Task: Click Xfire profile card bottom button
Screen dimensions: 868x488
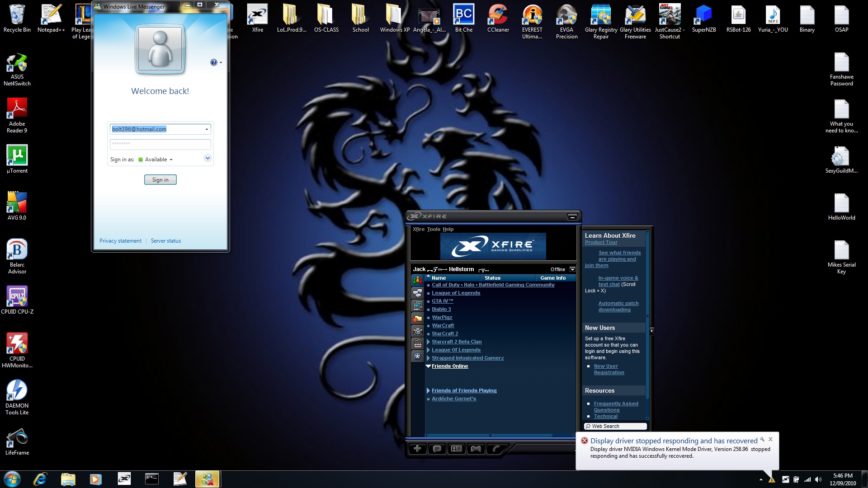Action: 457,449
